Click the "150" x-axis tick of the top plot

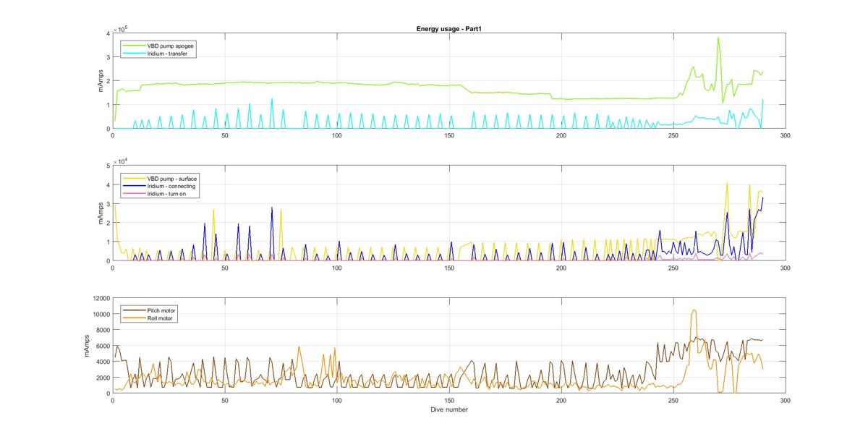(x=448, y=135)
